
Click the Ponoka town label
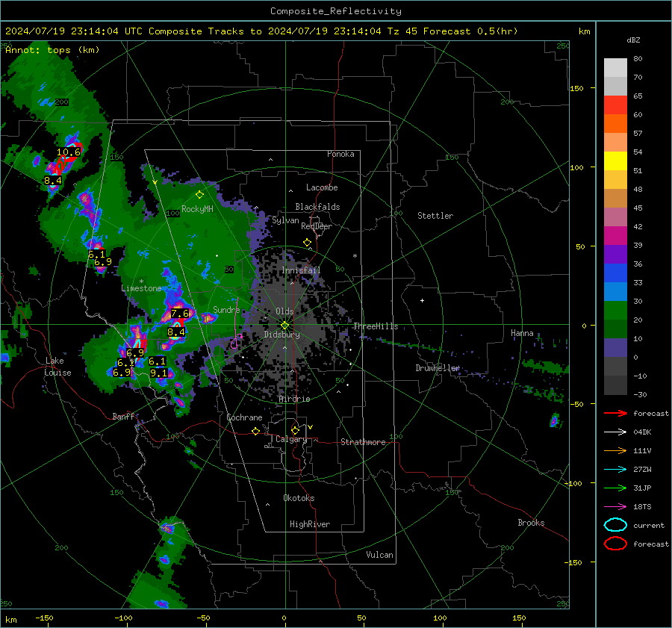340,154
